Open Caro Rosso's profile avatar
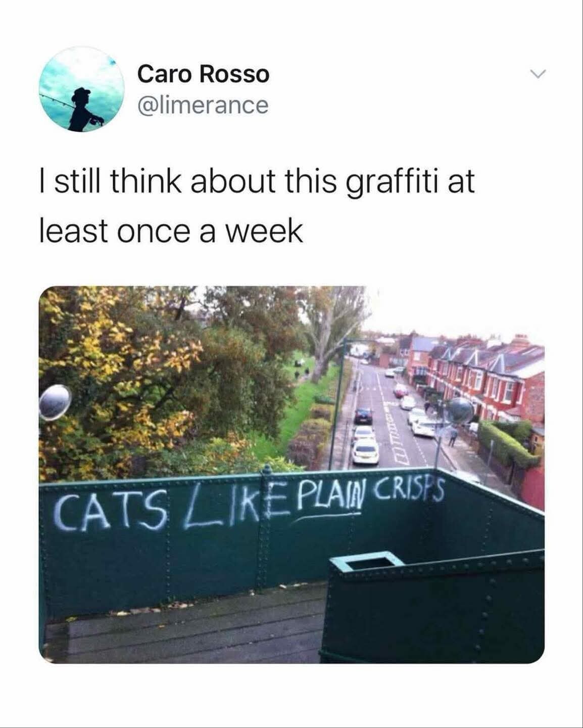 [x=82, y=89]
